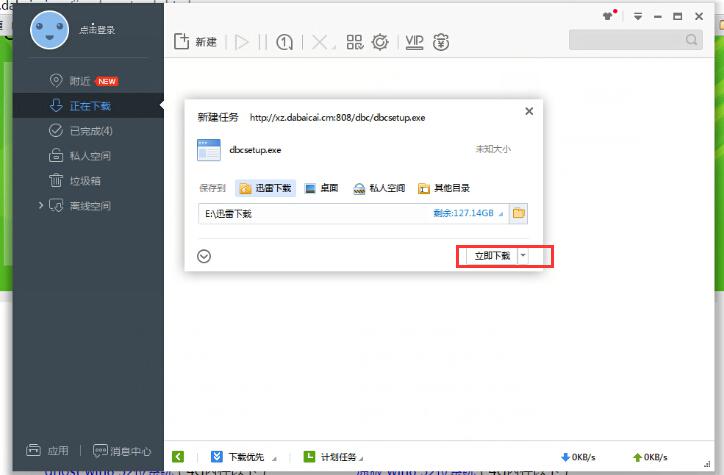This screenshot has height=475, width=724.
Task: Click the 立即下载 button
Action: (491, 256)
